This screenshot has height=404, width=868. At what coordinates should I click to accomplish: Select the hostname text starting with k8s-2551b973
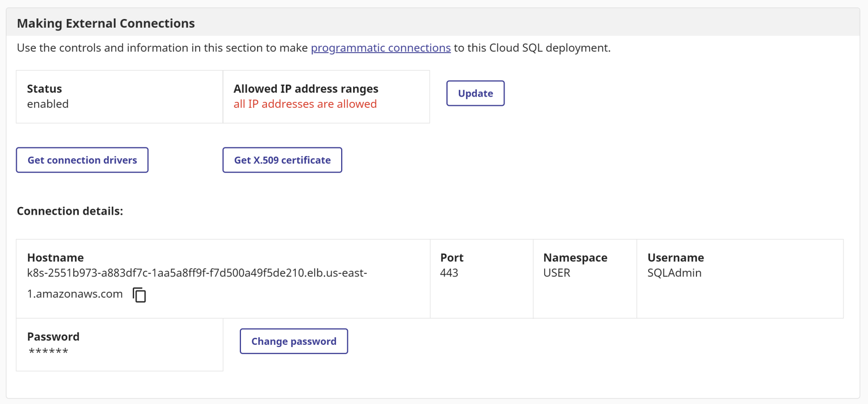(x=197, y=273)
